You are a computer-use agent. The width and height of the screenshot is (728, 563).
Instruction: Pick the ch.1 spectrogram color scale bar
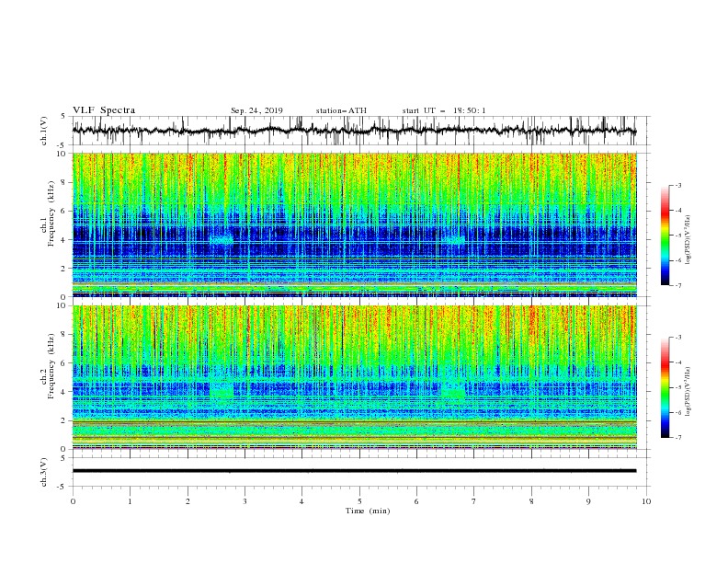[x=665, y=236]
